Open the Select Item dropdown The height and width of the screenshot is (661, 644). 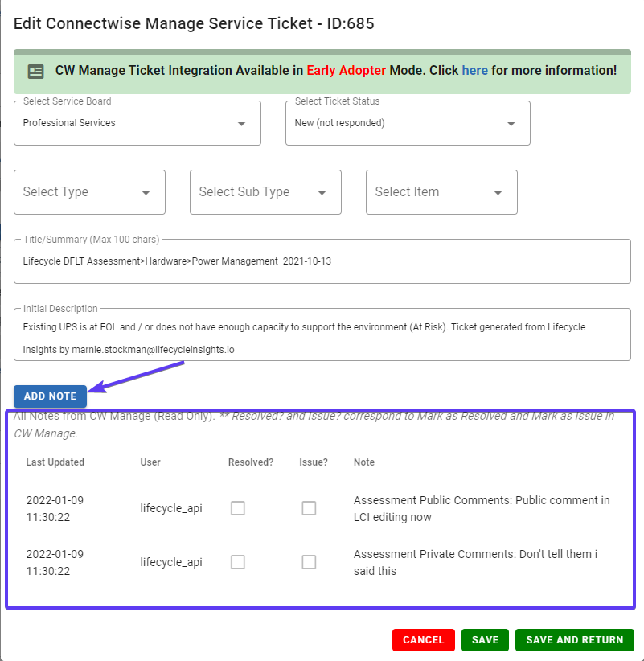441,192
